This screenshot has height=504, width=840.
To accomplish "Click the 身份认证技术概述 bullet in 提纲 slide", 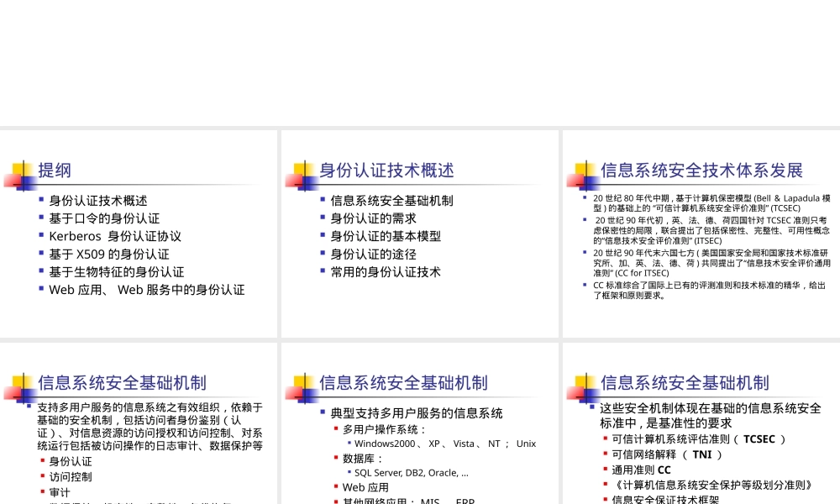I will 98,201.
